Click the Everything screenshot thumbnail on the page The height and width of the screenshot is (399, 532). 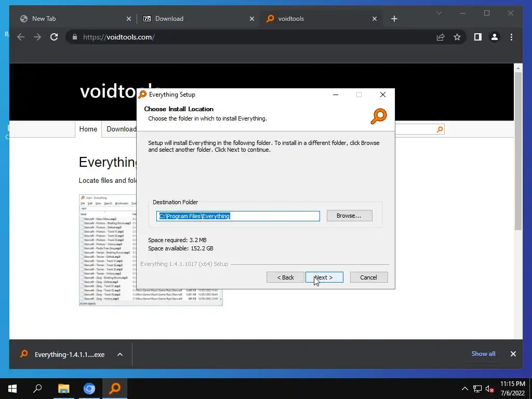(151, 250)
